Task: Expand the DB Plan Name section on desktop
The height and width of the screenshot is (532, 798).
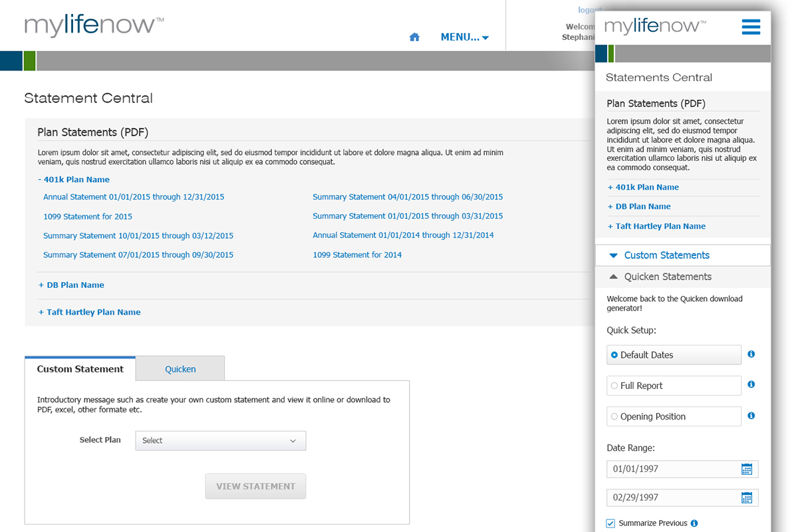Action: click(x=71, y=285)
